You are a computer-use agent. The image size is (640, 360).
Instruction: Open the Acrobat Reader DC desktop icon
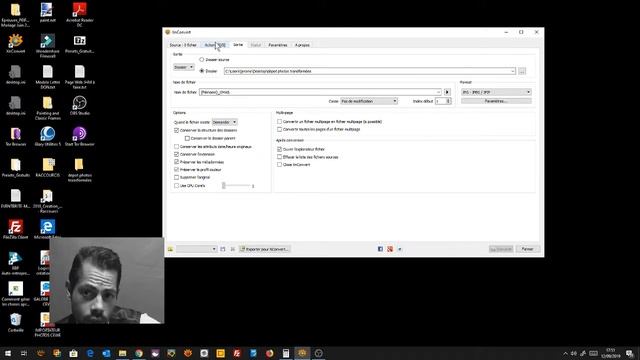pyautogui.click(x=80, y=14)
